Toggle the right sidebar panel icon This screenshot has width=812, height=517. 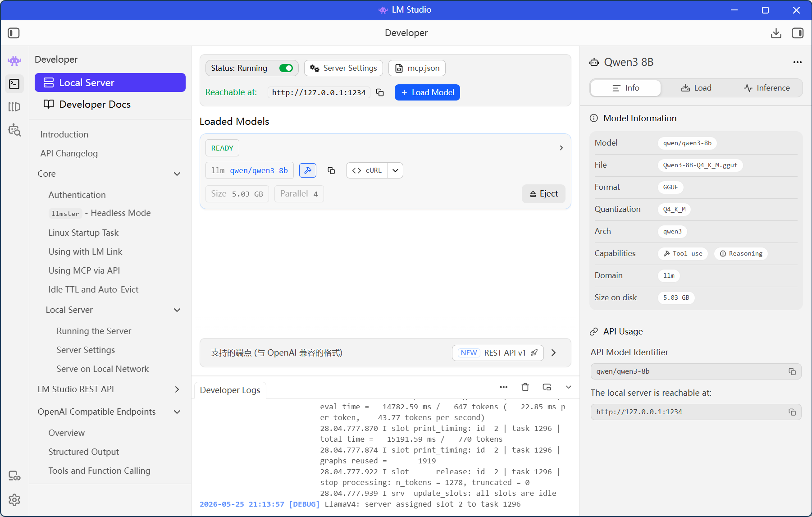[x=798, y=33]
